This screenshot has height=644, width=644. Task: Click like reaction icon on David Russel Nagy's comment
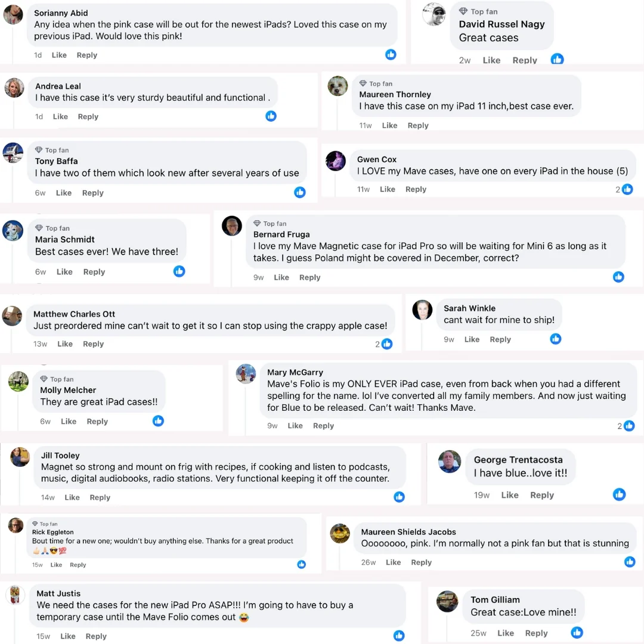point(557,59)
